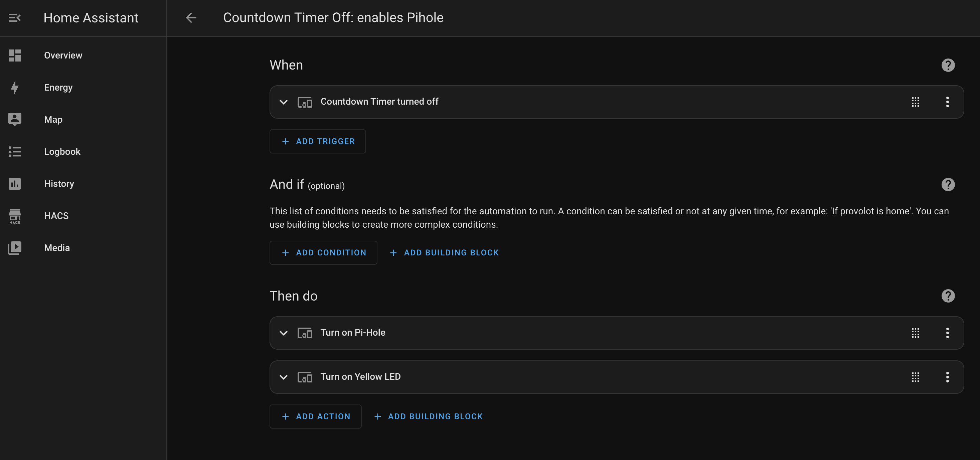Expand the Turn on Yellow LED action
This screenshot has width=980, height=460.
284,377
